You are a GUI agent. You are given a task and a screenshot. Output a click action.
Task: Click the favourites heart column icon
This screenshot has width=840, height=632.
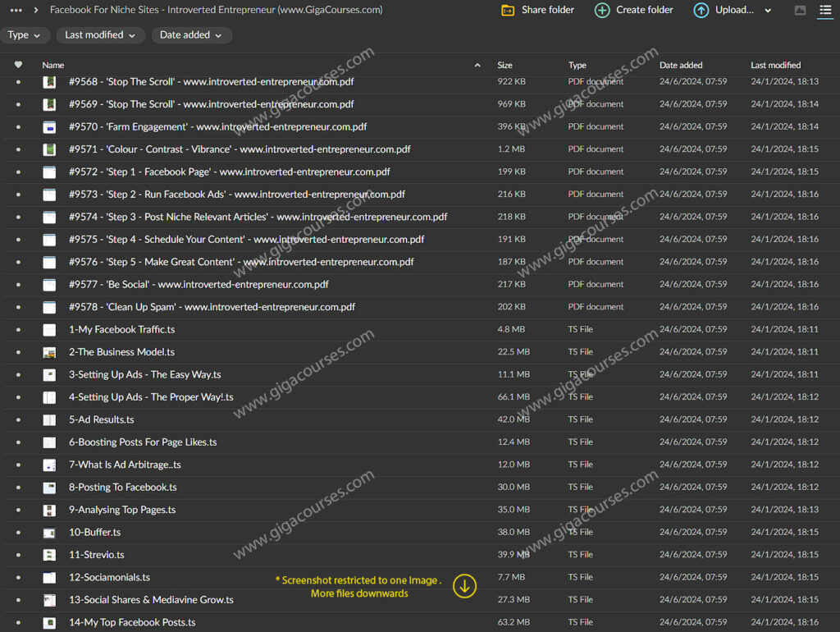coord(19,65)
